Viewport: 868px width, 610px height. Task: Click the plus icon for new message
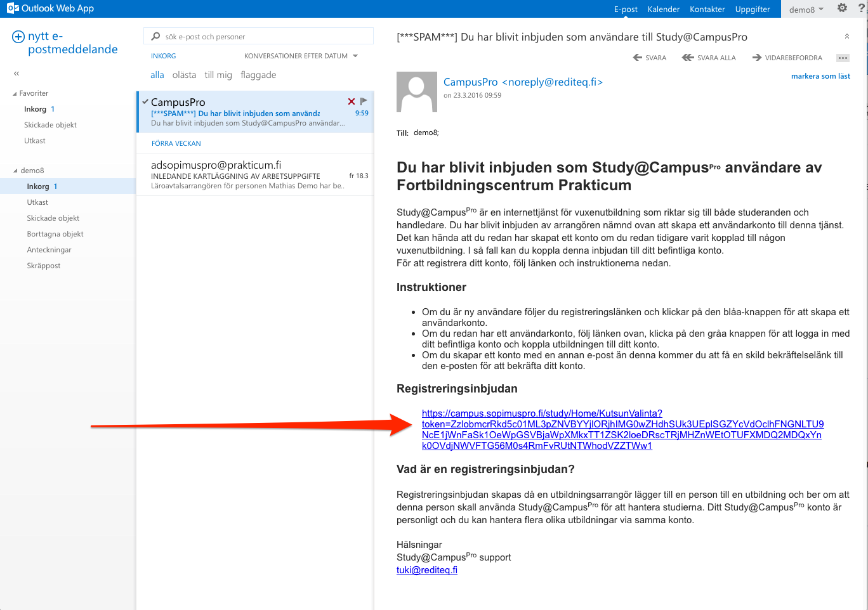(x=18, y=37)
